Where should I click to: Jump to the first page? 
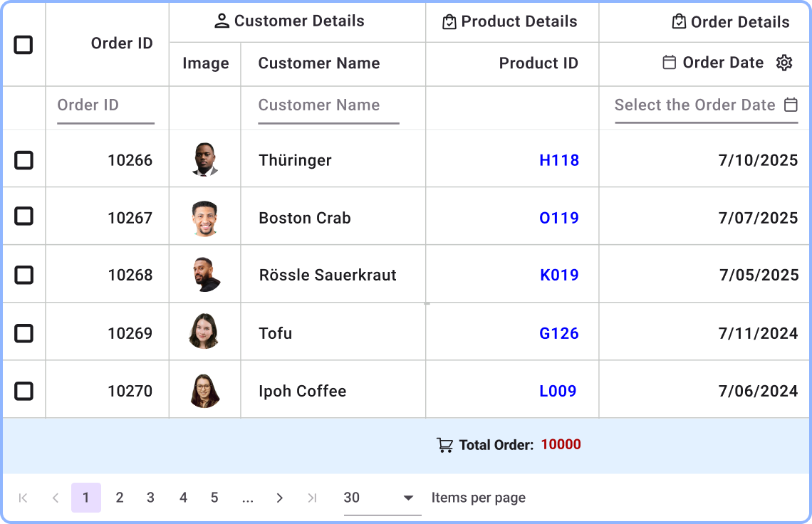[22, 498]
